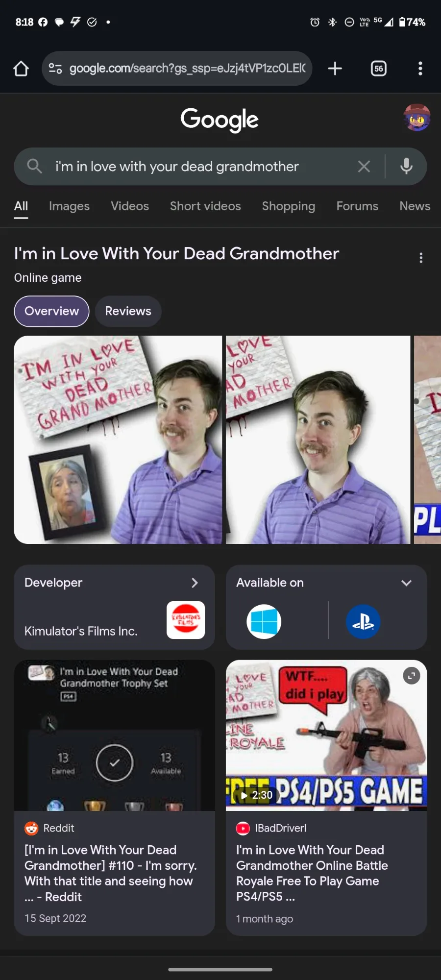Viewport: 441px width, 980px height.
Task: Select the PlayStation platform icon
Action: [x=363, y=622]
